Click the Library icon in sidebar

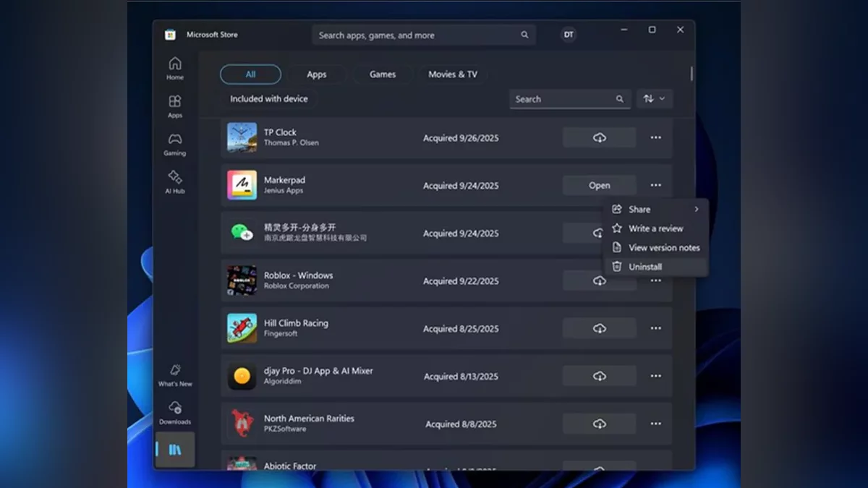click(x=175, y=450)
